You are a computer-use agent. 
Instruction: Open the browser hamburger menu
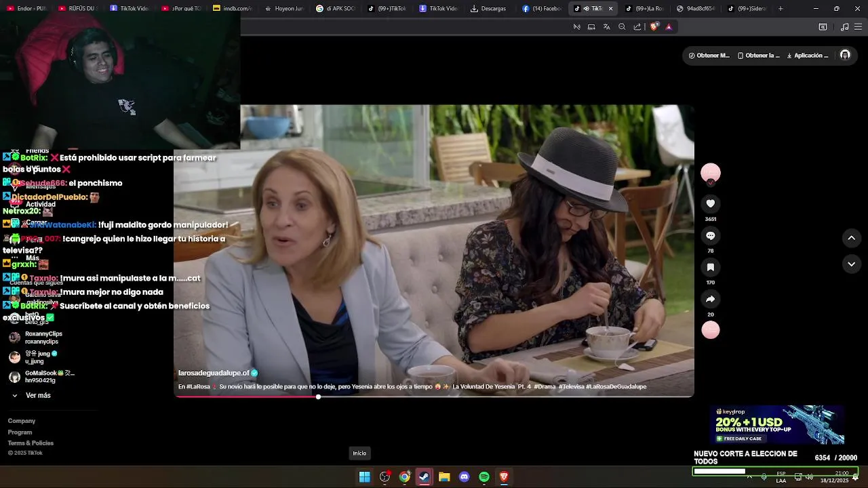coord(858,27)
